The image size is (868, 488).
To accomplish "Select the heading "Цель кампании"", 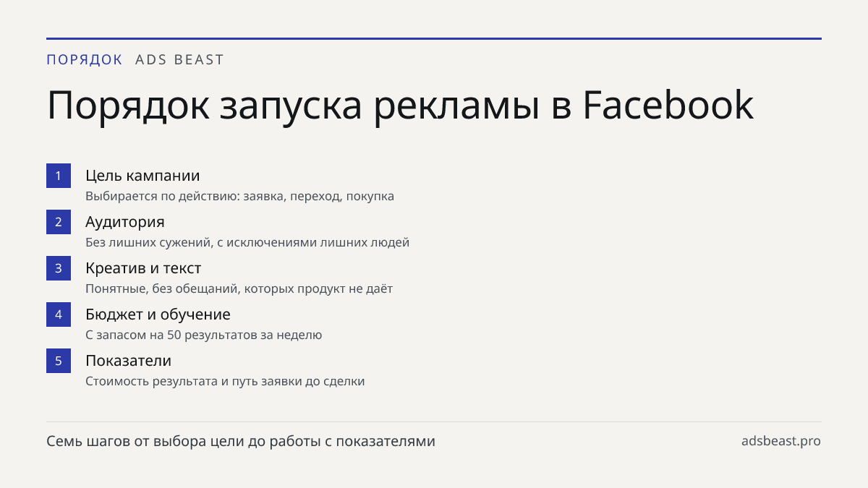I will pos(142,176).
